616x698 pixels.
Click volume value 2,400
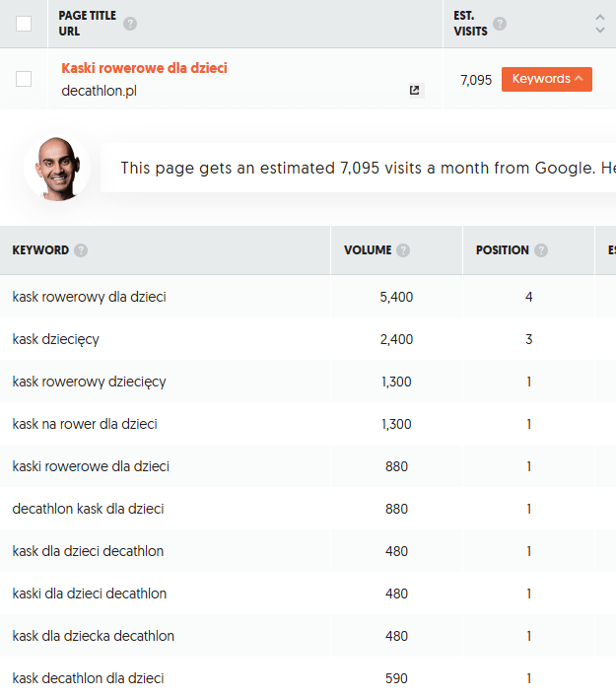pos(396,339)
